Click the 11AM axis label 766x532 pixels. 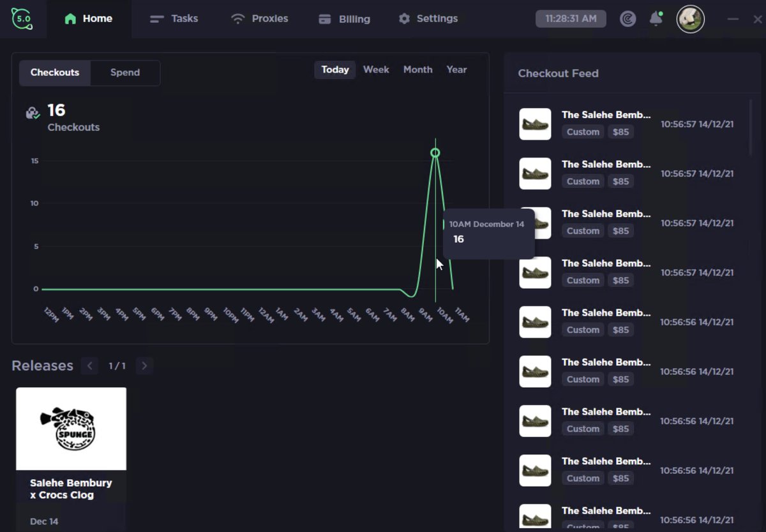462,314
